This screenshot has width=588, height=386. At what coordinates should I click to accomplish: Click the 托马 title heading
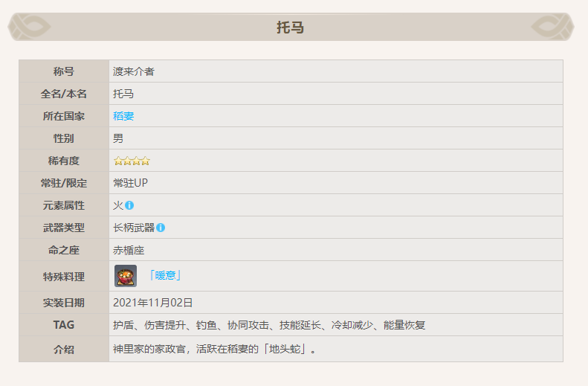tap(291, 28)
